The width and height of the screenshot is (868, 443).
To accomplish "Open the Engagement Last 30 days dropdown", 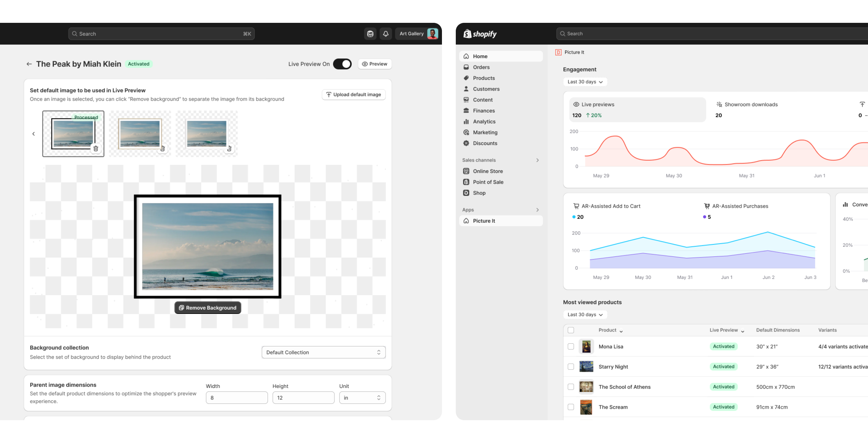I will point(585,82).
